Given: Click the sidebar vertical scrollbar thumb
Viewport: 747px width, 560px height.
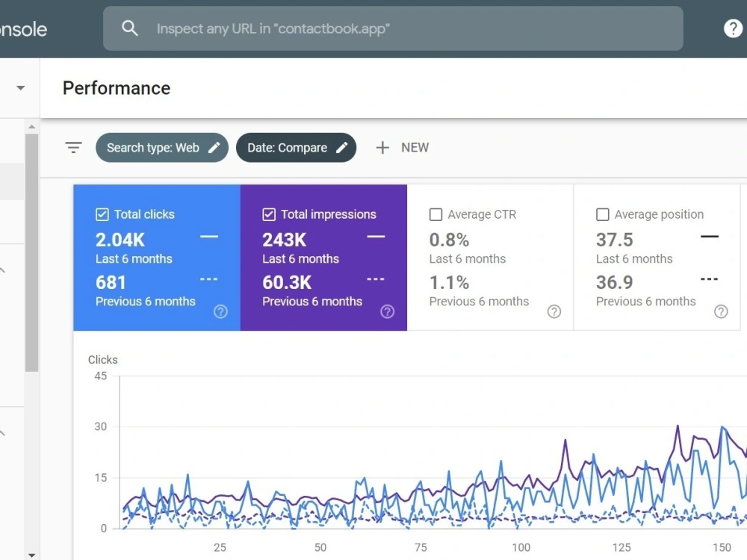Looking at the screenshot, I should (31, 252).
